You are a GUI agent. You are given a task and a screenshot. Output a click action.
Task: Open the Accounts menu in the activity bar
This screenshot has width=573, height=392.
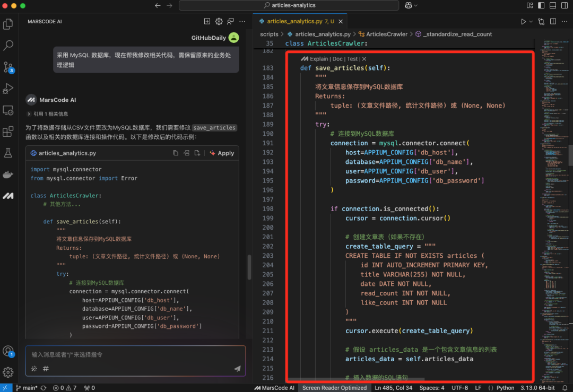tap(8, 352)
